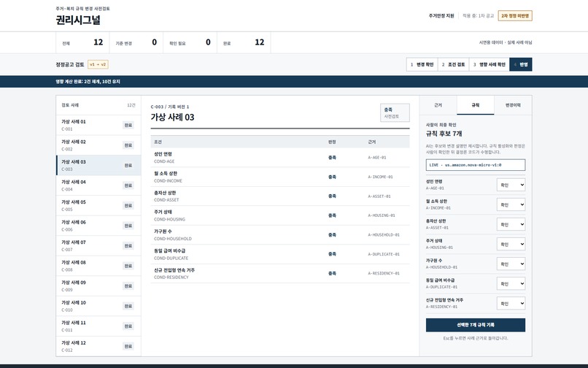Viewport: 588px width, 368px height.
Task: Select the 확인 필요 0 summary counter
Action: point(190,42)
